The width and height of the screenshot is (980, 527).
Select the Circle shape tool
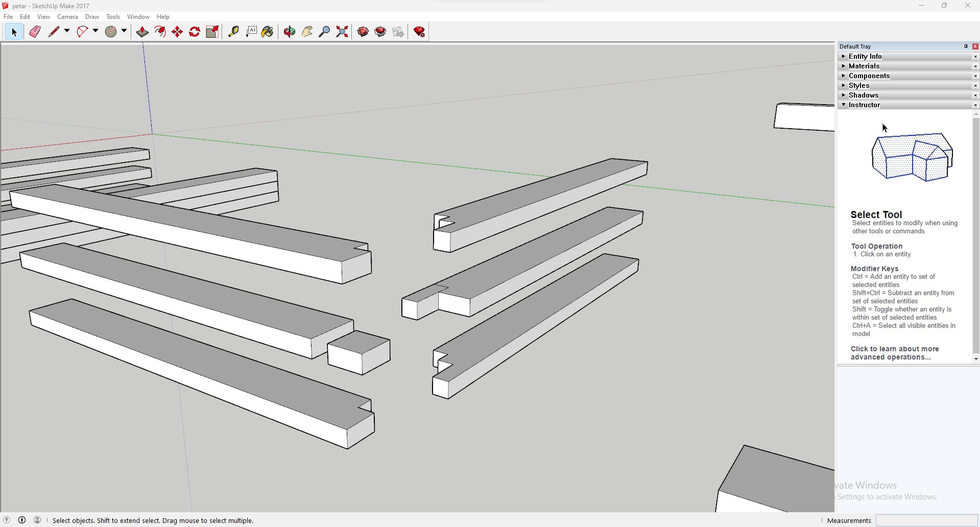[x=111, y=32]
